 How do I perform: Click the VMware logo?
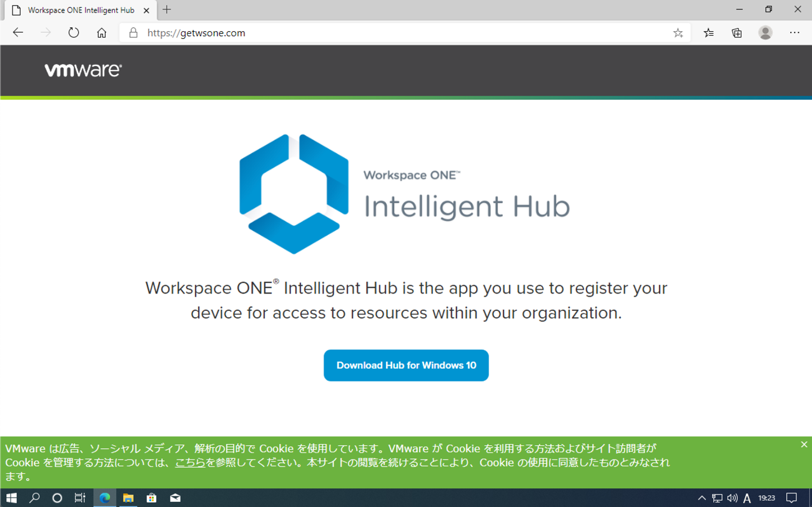(83, 70)
